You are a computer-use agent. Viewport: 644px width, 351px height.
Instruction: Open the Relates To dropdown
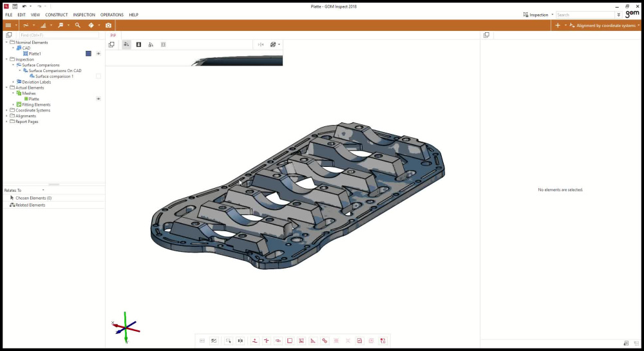click(x=43, y=190)
